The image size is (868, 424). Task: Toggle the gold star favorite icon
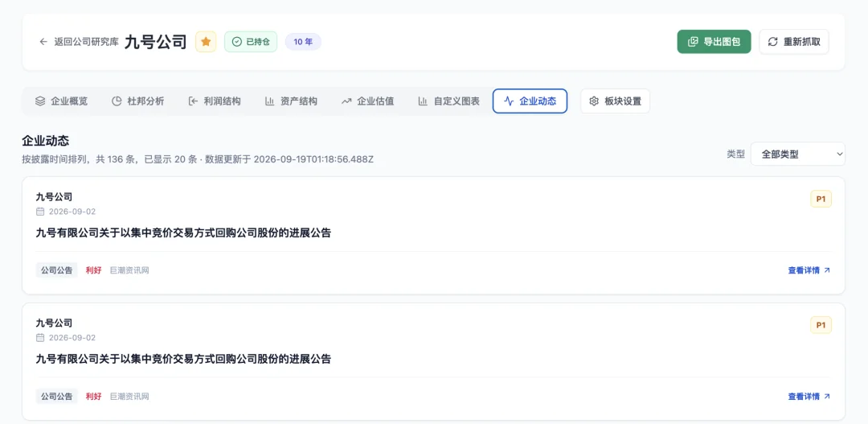point(206,42)
